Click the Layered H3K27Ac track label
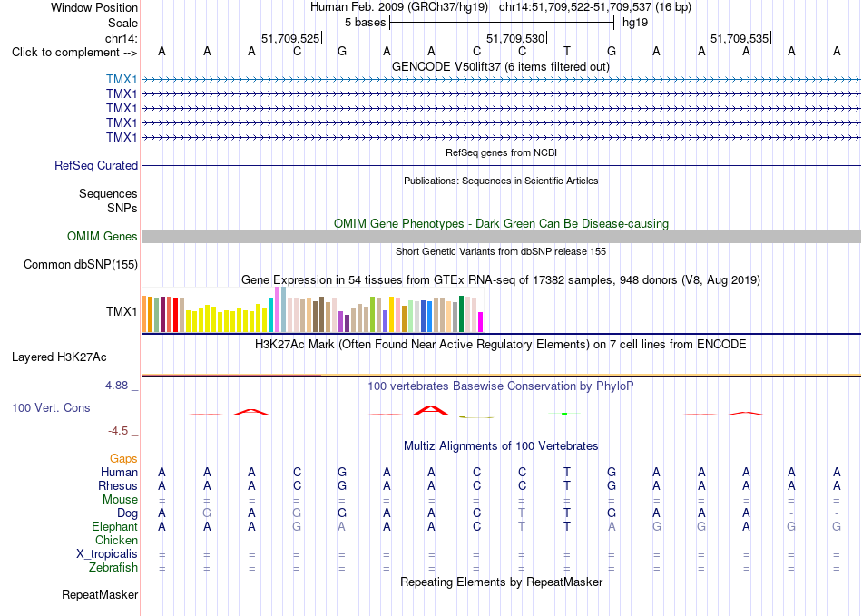Screen dimensions: 862x616 [x=59, y=357]
